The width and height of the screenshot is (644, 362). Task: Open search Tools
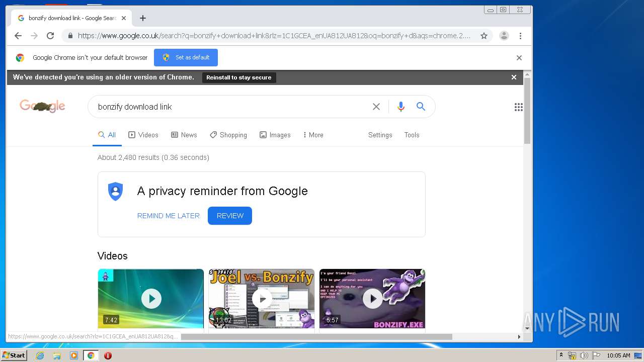412,135
